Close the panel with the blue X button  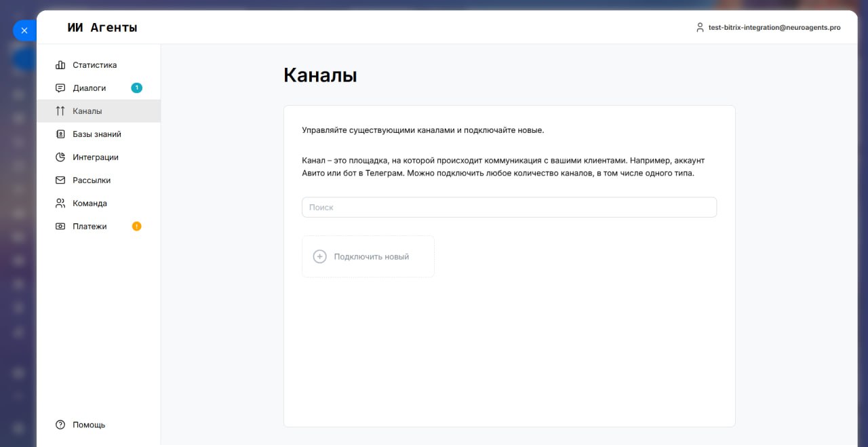point(24,31)
